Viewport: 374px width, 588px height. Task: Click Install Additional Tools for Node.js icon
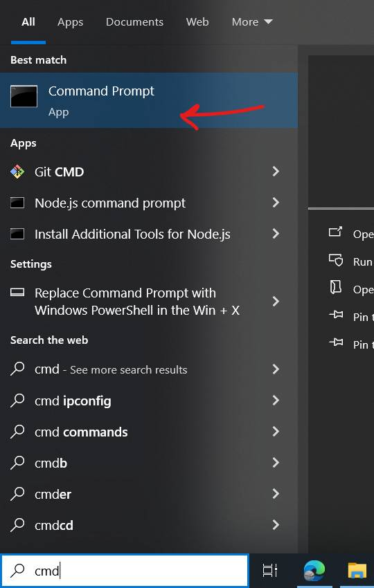pyautogui.click(x=17, y=234)
